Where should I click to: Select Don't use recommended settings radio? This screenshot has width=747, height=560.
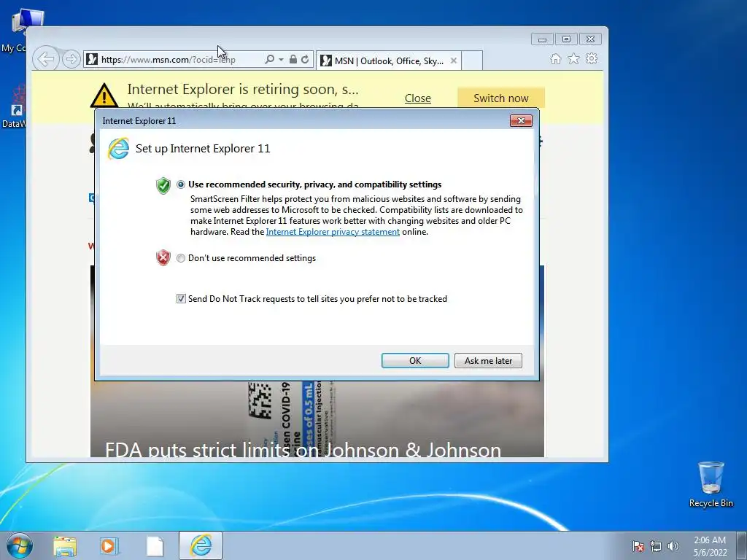181,258
